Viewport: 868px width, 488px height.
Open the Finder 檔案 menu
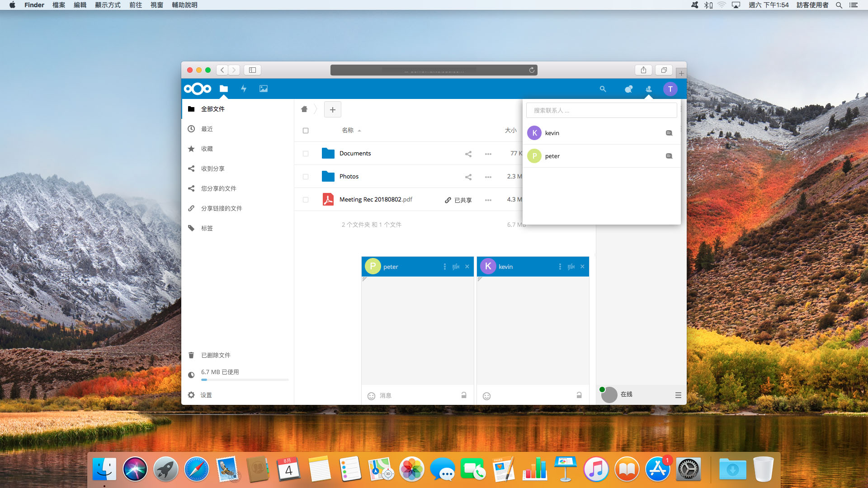[x=59, y=5]
